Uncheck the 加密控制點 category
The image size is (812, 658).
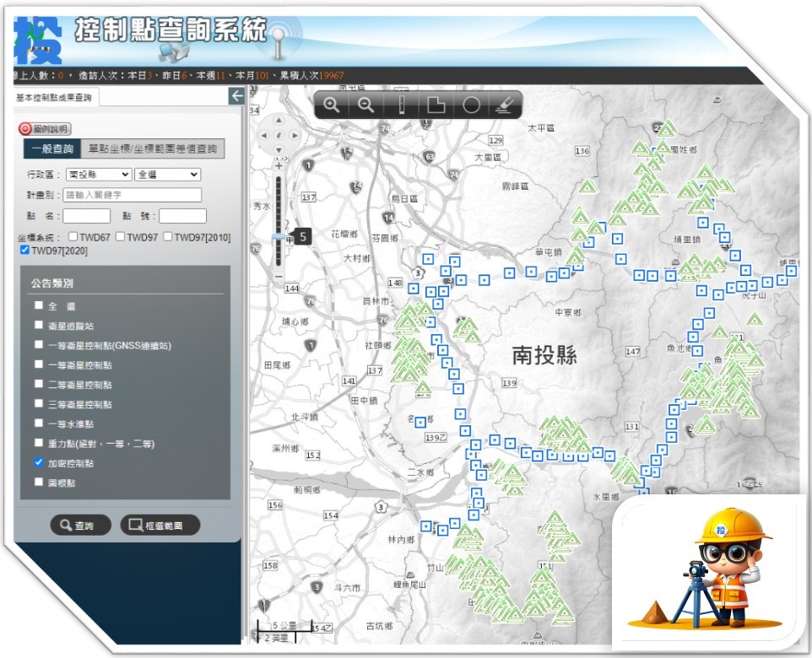click(38, 462)
